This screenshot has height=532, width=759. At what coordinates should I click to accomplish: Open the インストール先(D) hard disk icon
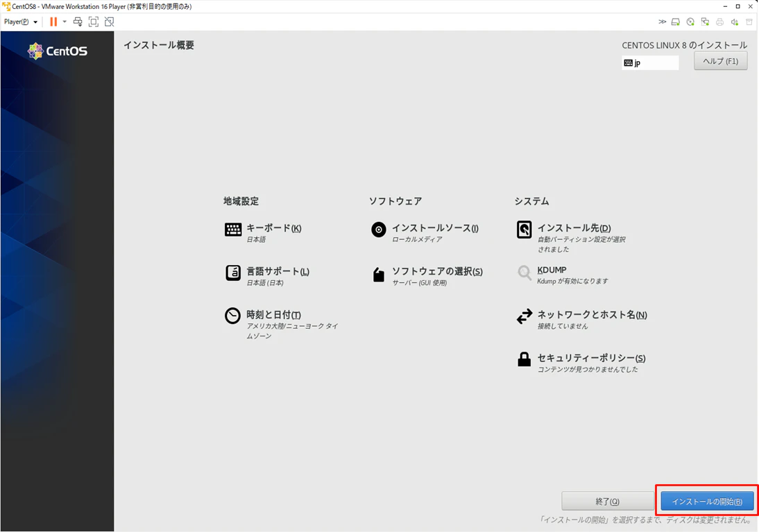525,230
